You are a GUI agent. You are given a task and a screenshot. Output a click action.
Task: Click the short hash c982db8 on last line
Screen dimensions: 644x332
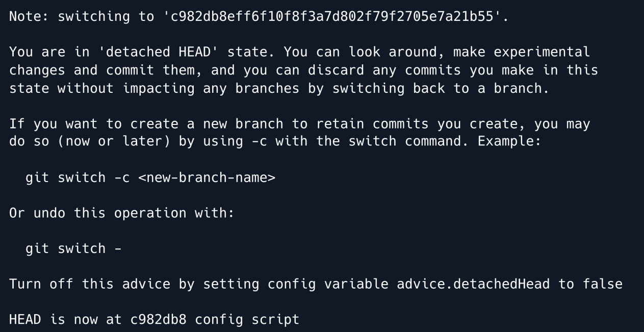point(159,320)
